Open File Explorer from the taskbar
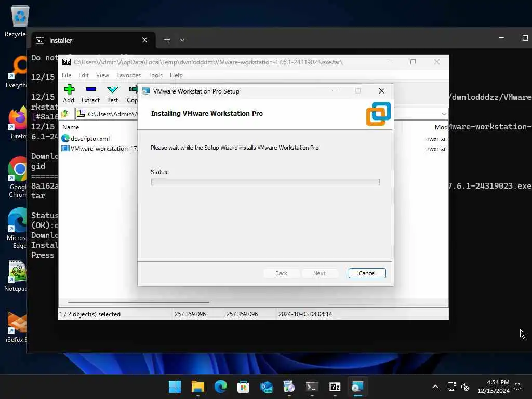This screenshot has height=399, width=532. click(x=197, y=387)
